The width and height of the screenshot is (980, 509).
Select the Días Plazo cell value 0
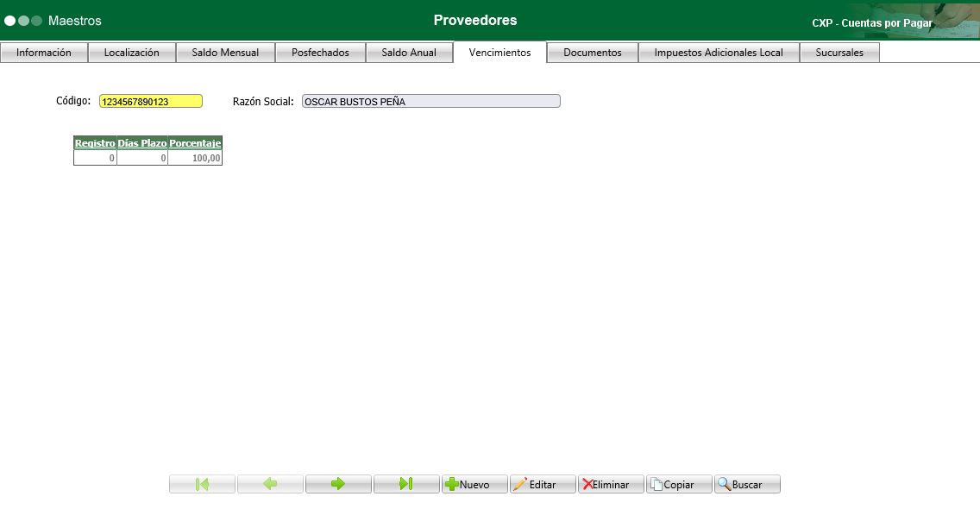coord(141,158)
